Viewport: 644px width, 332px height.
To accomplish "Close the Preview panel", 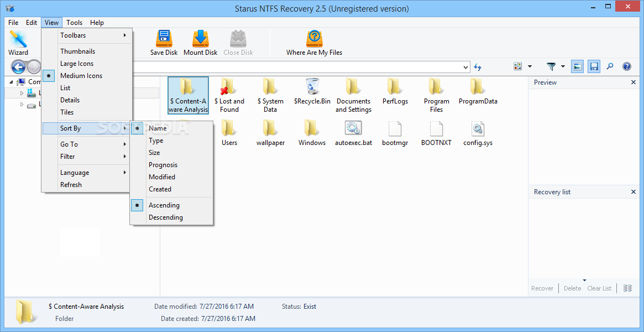I will coord(633,82).
